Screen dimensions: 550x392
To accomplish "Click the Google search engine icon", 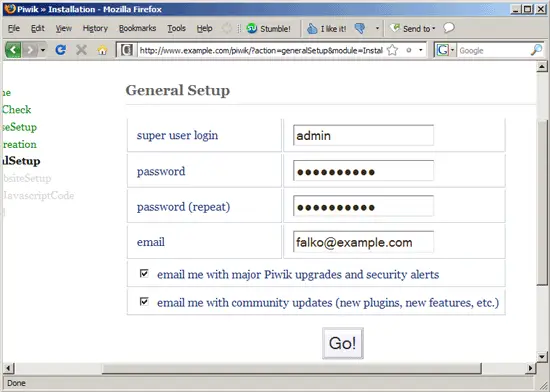I will point(442,50).
